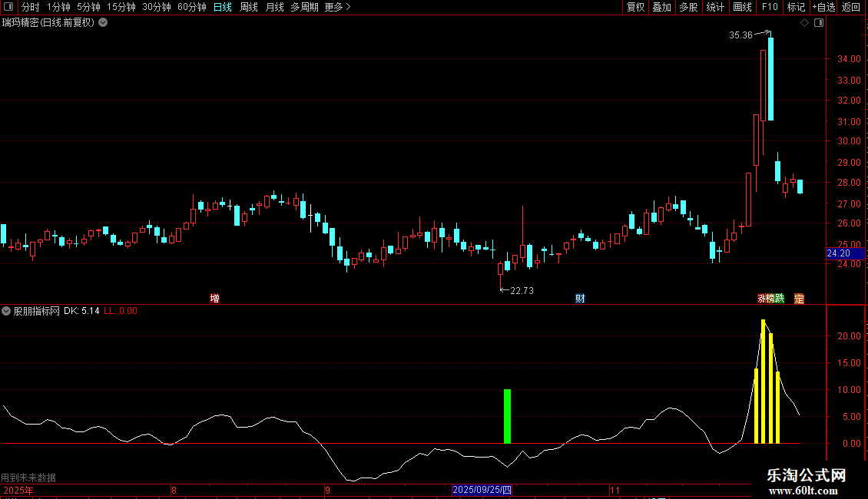Screen dimensions: 868x499
Task: Click the 多股 multi-stock button
Action: 688,7
